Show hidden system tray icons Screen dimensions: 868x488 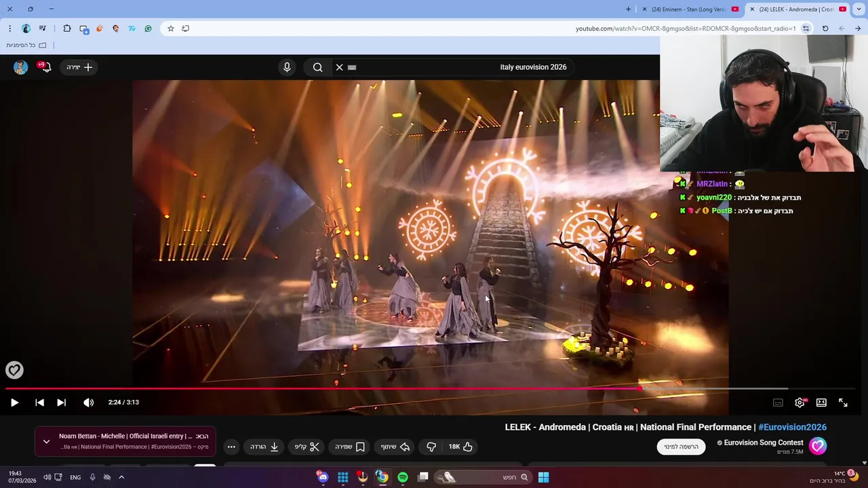coord(121,477)
